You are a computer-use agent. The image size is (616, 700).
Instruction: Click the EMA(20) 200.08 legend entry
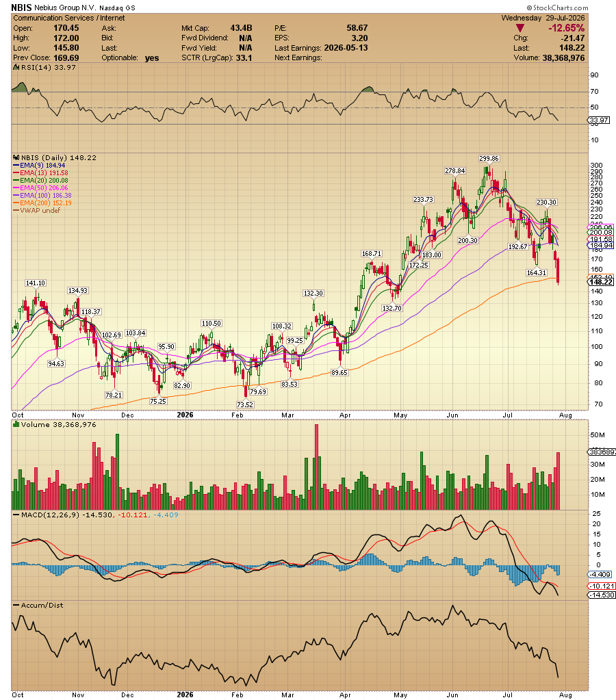click(40, 181)
